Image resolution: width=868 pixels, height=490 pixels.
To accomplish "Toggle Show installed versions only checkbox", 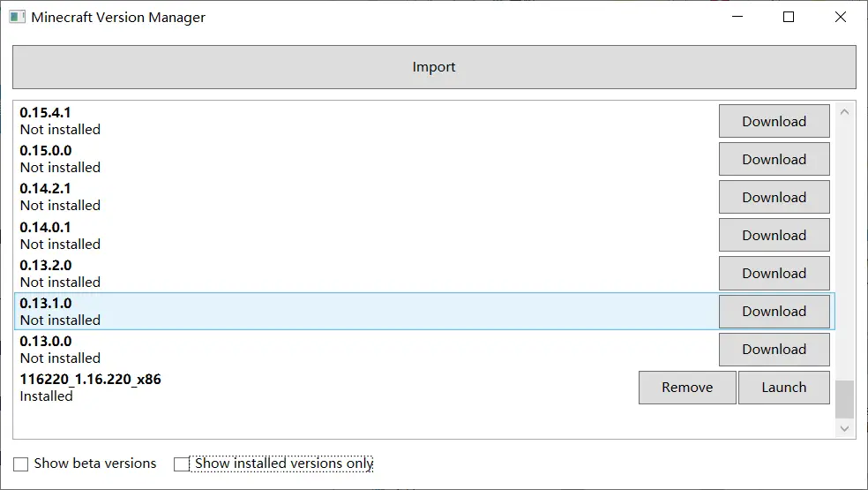I will coord(182,464).
